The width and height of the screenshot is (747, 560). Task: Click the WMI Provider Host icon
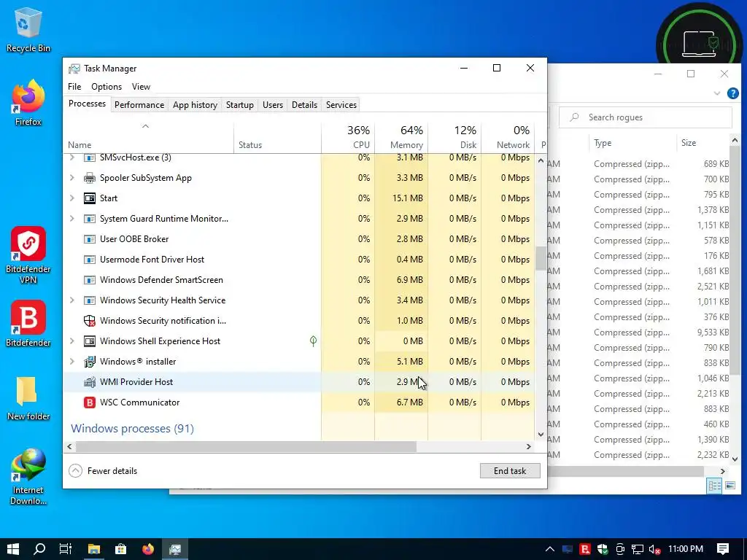(x=90, y=382)
